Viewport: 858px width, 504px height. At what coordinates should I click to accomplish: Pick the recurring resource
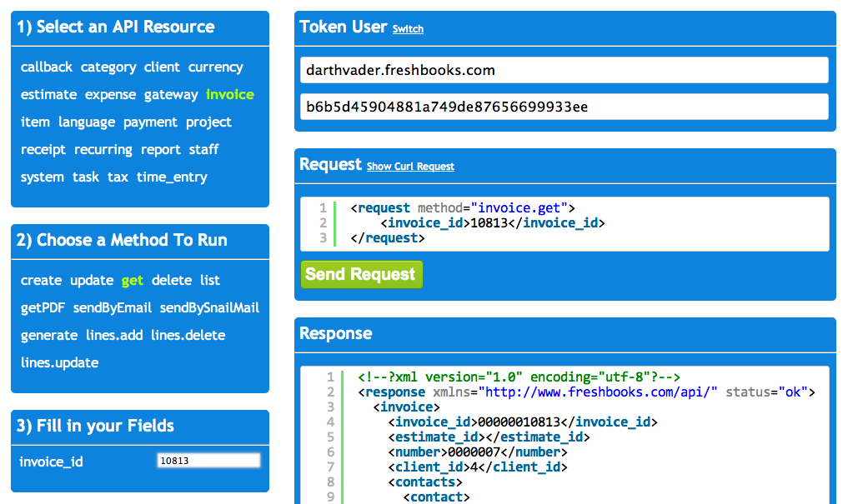[x=103, y=149]
